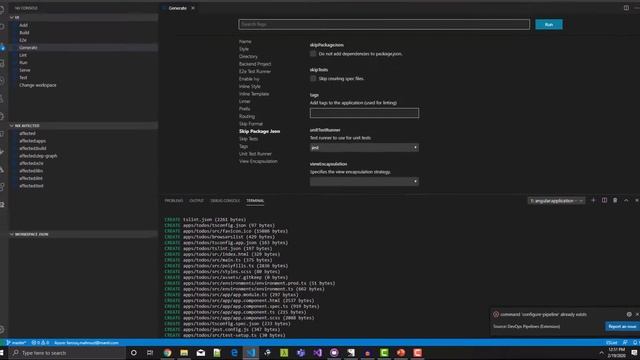Click the Windows taskbar search box
This screenshot has height=360, width=640.
(x=67, y=353)
